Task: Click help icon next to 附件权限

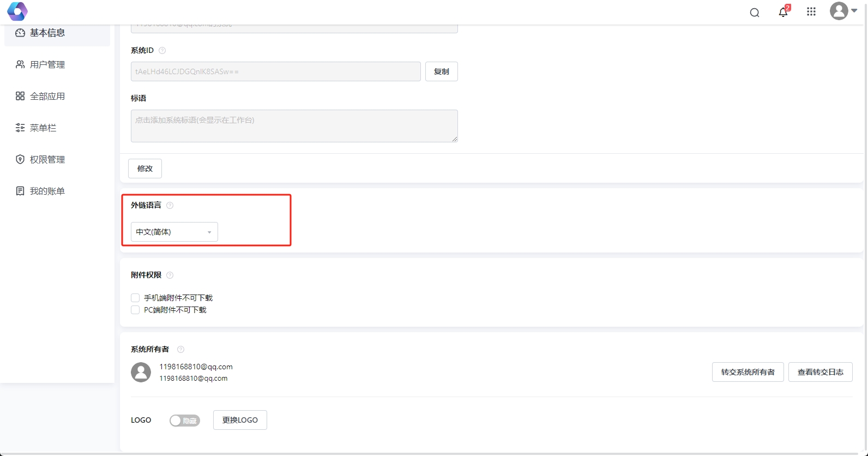Action: coord(170,275)
